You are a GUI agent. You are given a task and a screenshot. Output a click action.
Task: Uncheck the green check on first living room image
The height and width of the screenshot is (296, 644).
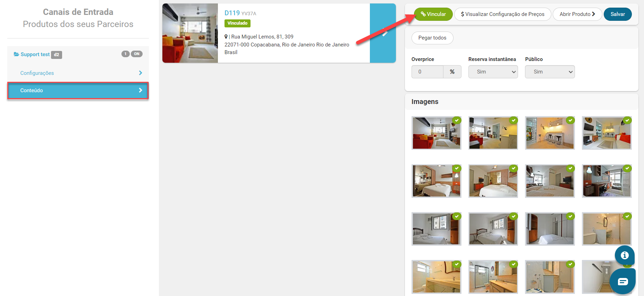pyautogui.click(x=457, y=120)
